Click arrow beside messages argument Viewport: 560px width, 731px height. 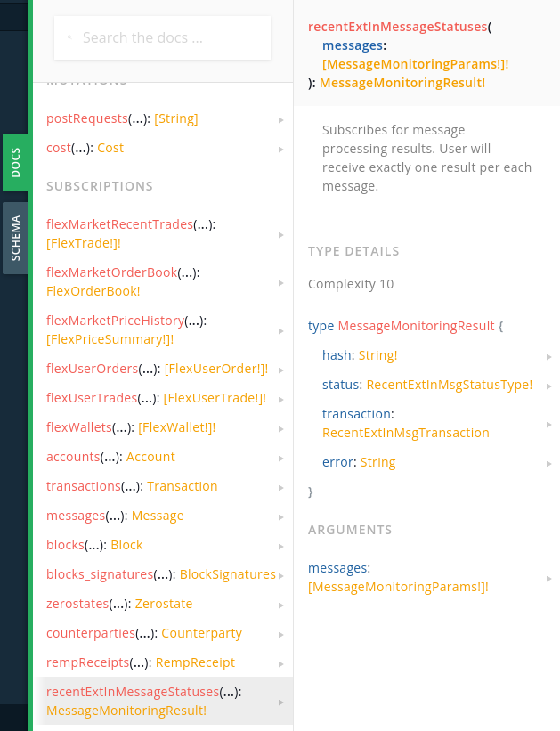(x=549, y=578)
